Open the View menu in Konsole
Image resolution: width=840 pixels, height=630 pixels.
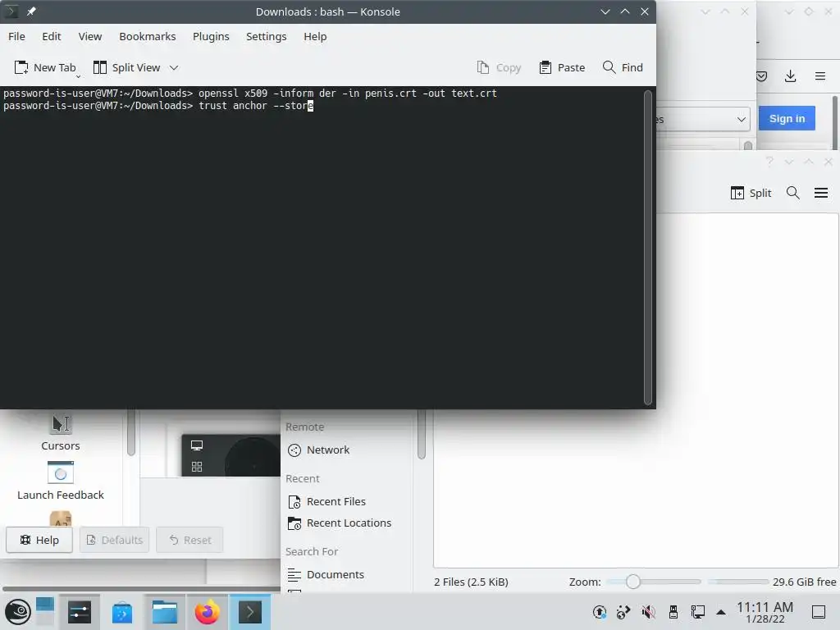pyautogui.click(x=90, y=36)
